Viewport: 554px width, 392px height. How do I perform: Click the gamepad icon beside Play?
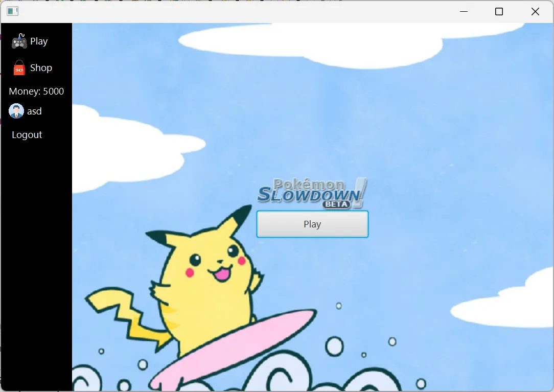19,41
